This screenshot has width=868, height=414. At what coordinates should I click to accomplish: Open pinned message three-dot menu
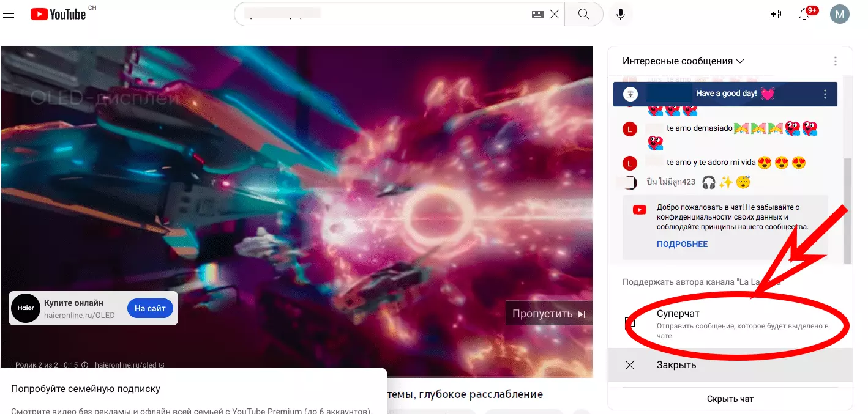pyautogui.click(x=825, y=94)
